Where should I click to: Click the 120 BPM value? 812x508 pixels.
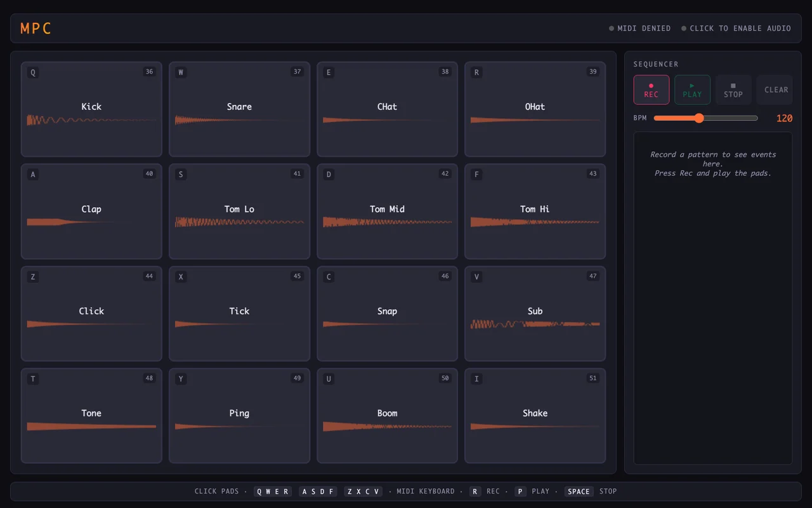784,118
